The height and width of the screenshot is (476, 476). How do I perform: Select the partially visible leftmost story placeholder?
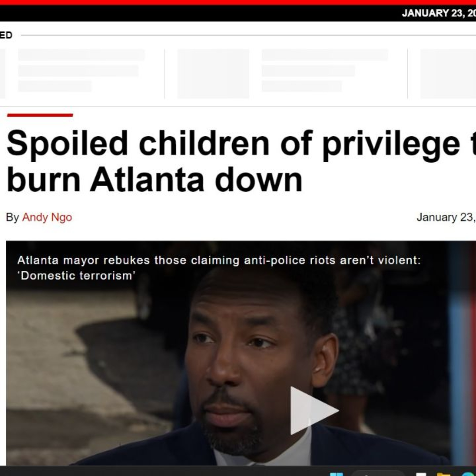pos(3,74)
